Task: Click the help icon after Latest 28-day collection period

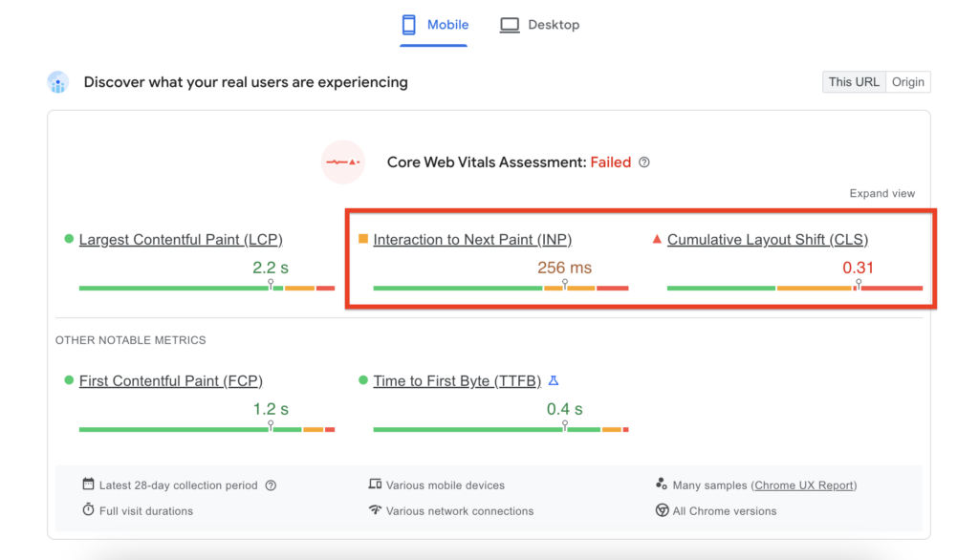Action: click(x=271, y=485)
